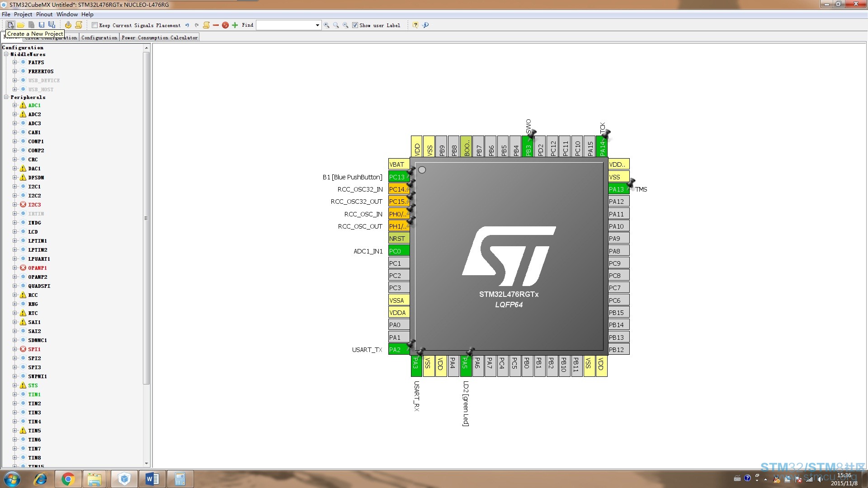868x488 pixels.
Task: Select the PC14 pin for RCC_OSC32_IN
Action: 399,189
